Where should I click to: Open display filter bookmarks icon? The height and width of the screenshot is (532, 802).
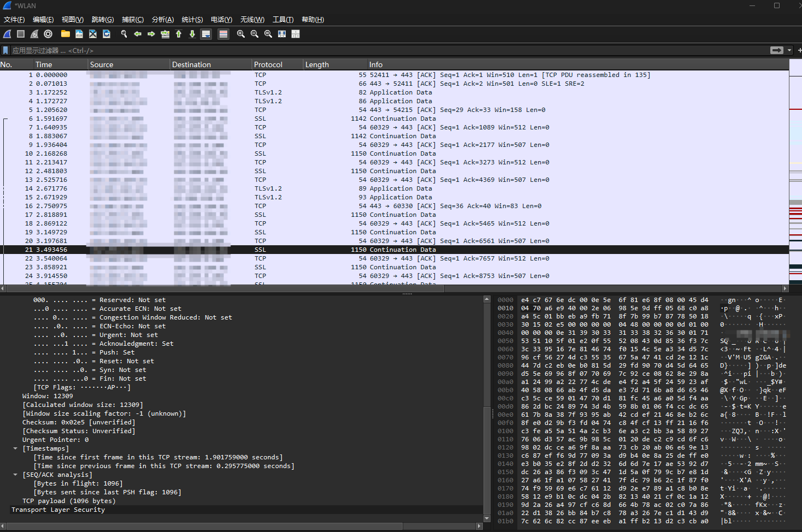pyautogui.click(x=5, y=50)
